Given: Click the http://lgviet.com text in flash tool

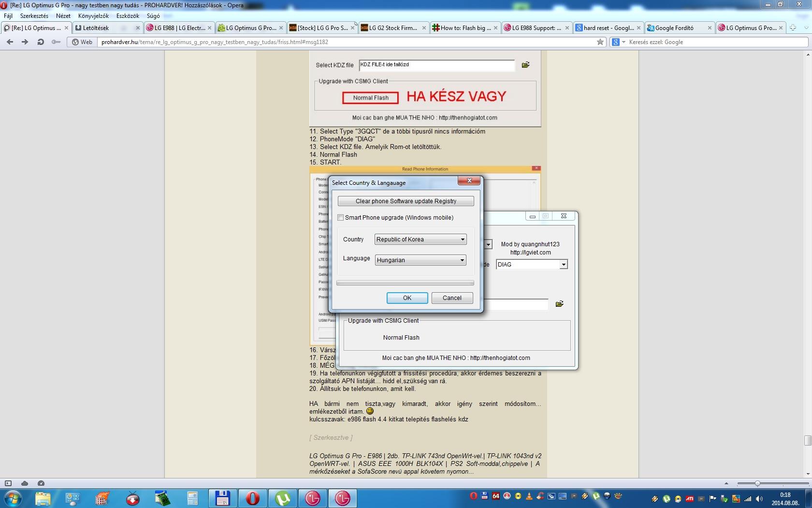Looking at the screenshot, I should [x=530, y=253].
